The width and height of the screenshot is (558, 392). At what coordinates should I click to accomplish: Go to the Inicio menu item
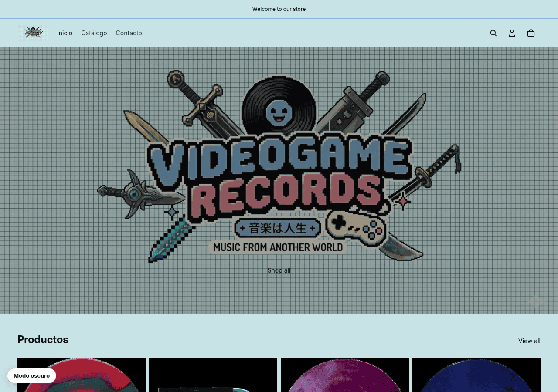coord(65,33)
